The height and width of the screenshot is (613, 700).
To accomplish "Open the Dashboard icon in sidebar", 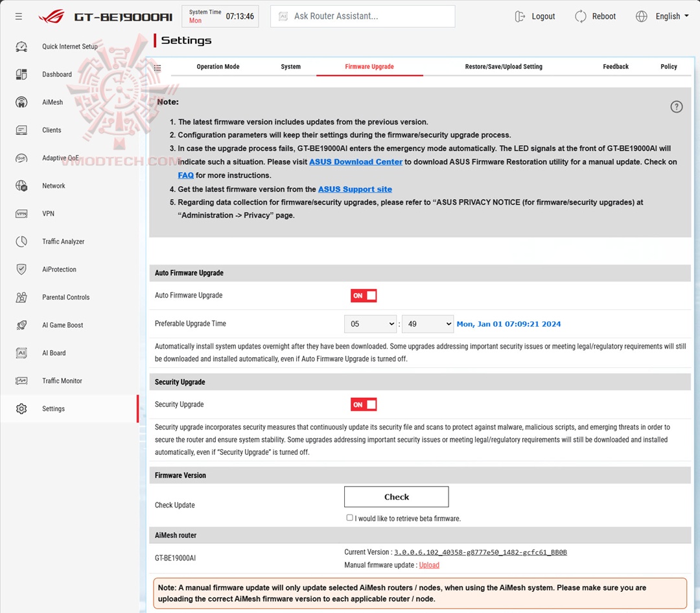I will [x=21, y=74].
